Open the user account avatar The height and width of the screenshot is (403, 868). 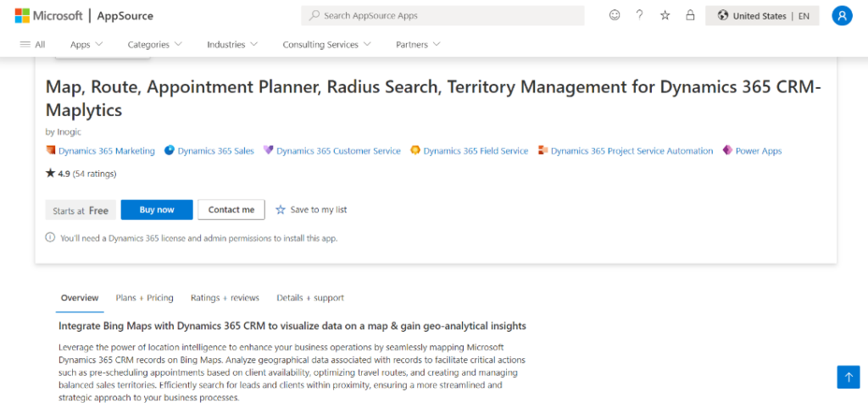[x=842, y=15]
